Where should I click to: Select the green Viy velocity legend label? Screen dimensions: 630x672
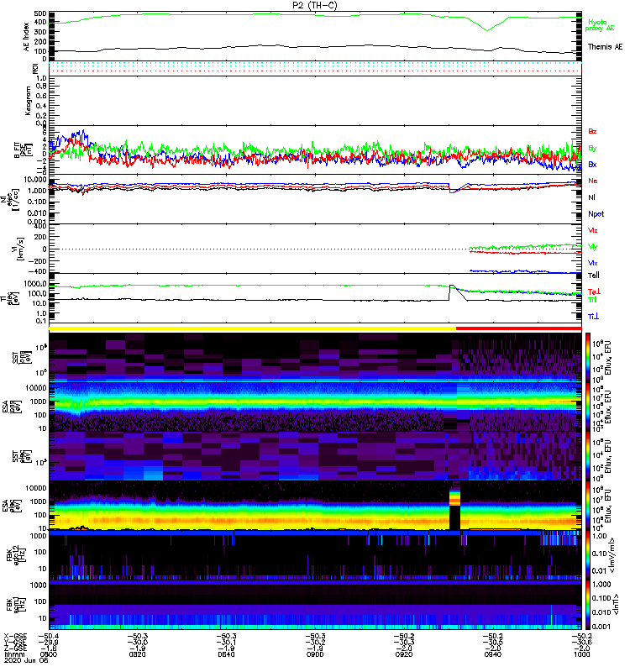(592, 247)
